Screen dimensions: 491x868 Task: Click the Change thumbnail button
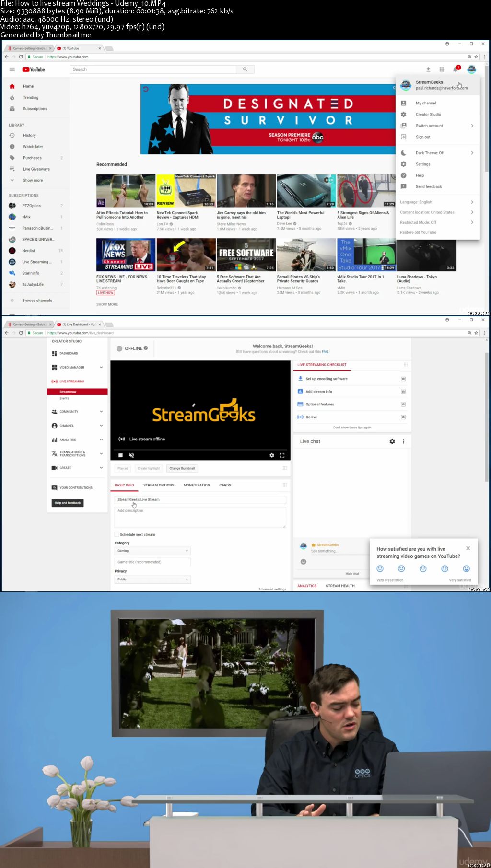click(x=182, y=468)
